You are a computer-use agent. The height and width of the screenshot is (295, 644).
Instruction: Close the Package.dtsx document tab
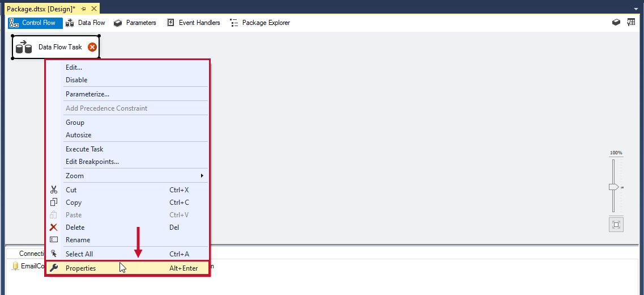tap(93, 9)
